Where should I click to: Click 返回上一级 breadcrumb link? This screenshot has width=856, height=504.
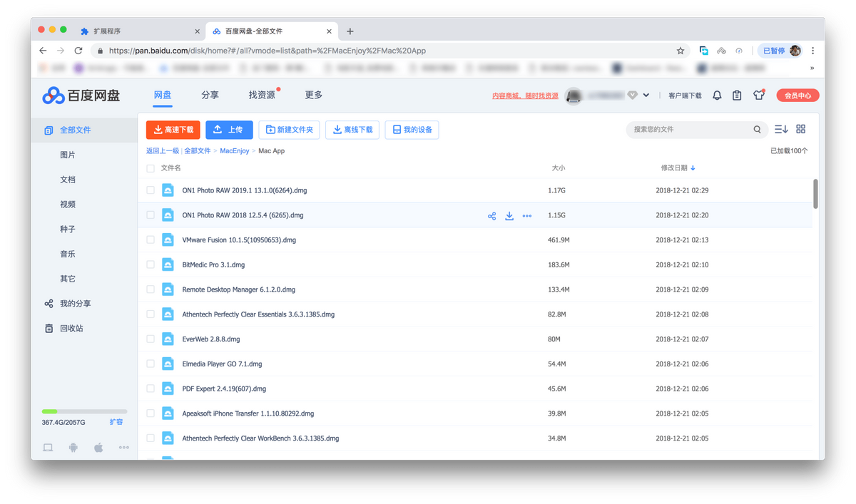[x=163, y=151]
